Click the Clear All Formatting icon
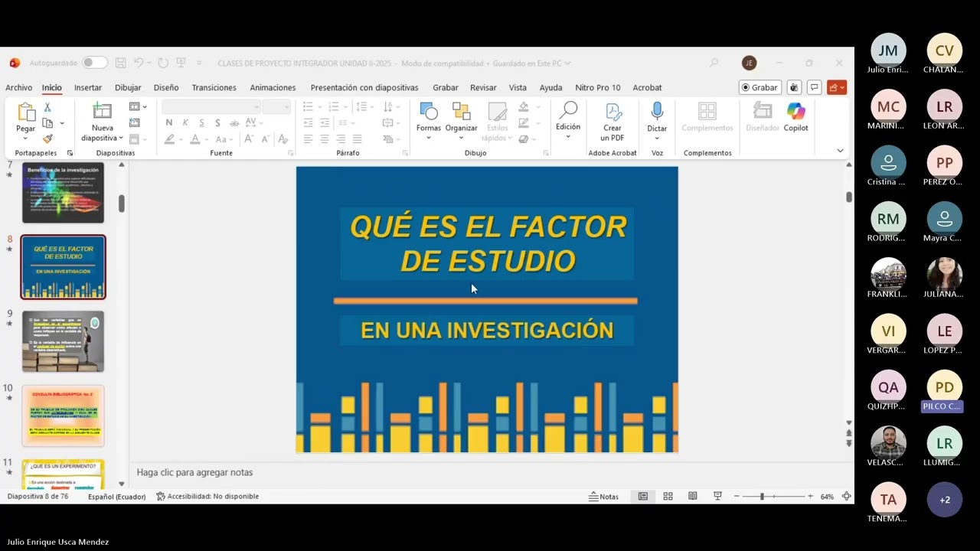The width and height of the screenshot is (980, 551). [x=283, y=139]
